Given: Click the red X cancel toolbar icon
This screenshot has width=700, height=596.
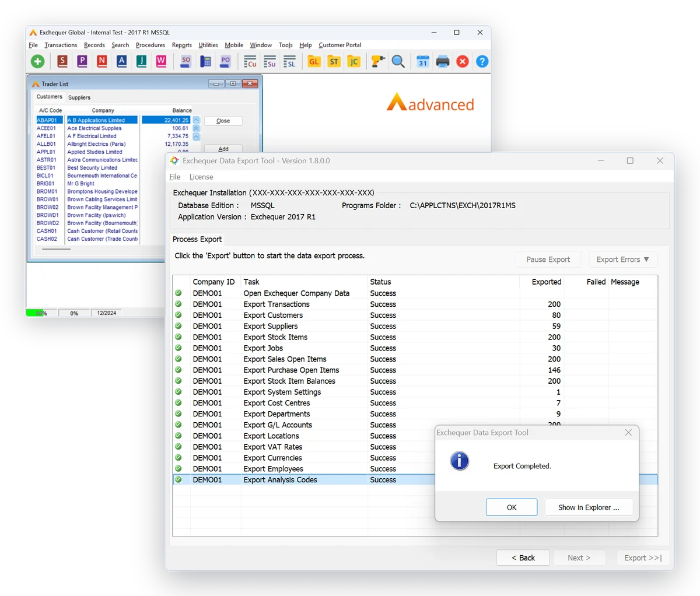Looking at the screenshot, I should point(463,61).
